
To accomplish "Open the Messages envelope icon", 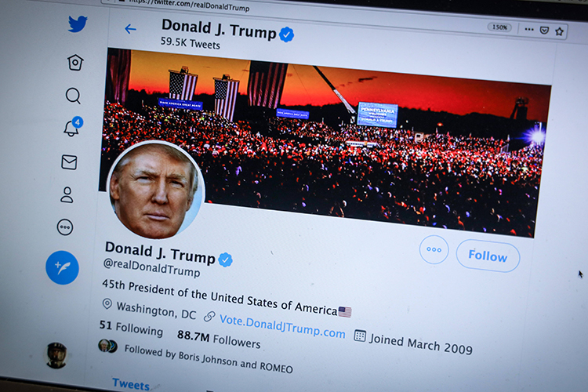I will pyautogui.click(x=69, y=162).
